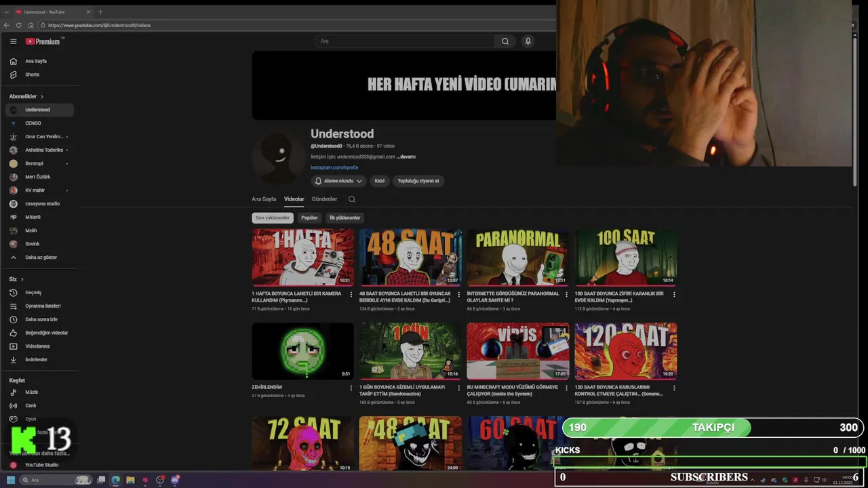Open YouTube Studio link
This screenshot has height=488, width=868.
coord(40,465)
